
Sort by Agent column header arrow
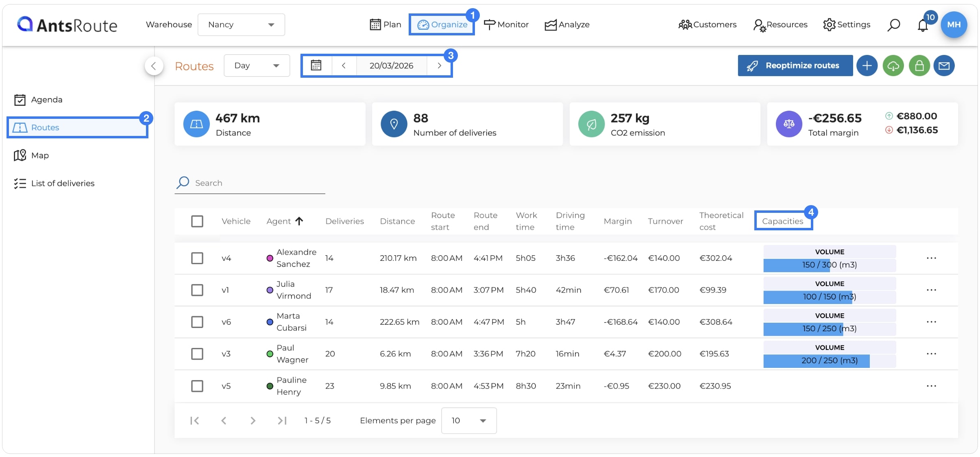pyautogui.click(x=299, y=221)
